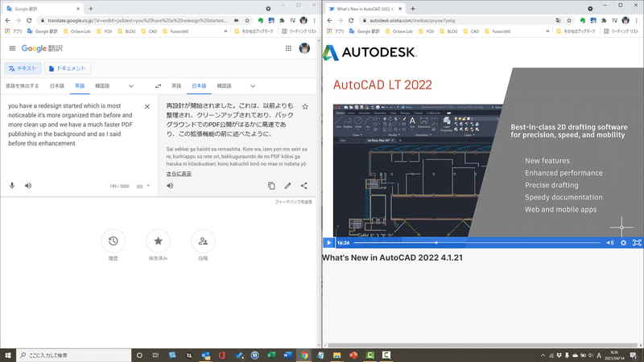Select English as target language

pos(176,86)
